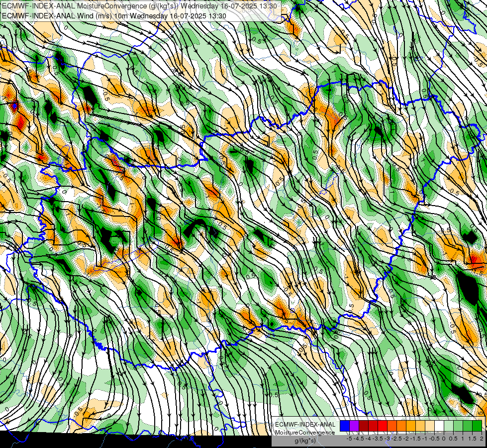This screenshot has width=487, height=448.
Task: Click the white legend swatch
Action: (x=439, y=426)
